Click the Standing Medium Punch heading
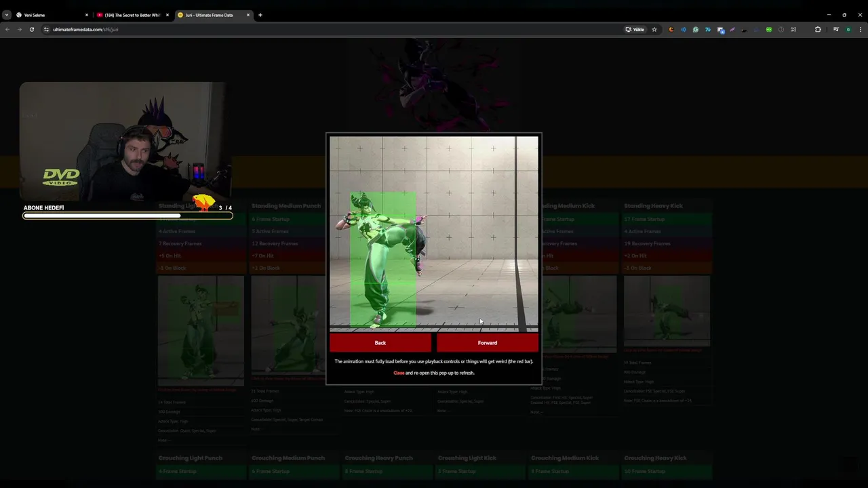The width and height of the screenshot is (868, 488). [x=286, y=206]
